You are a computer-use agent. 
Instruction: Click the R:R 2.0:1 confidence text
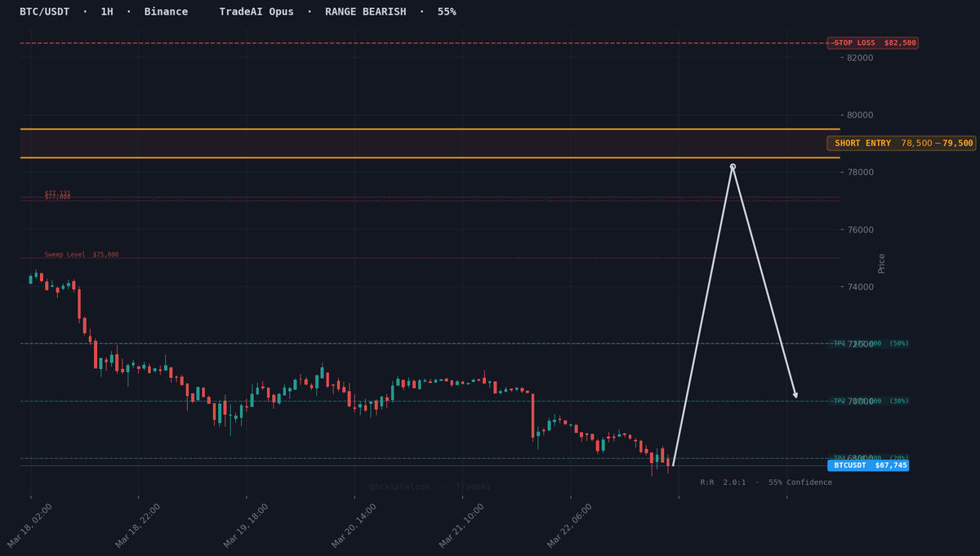[766, 483]
